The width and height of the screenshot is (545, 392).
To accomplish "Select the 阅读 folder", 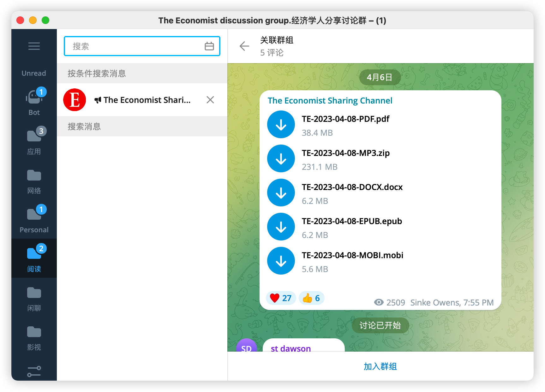I will pyautogui.click(x=34, y=258).
